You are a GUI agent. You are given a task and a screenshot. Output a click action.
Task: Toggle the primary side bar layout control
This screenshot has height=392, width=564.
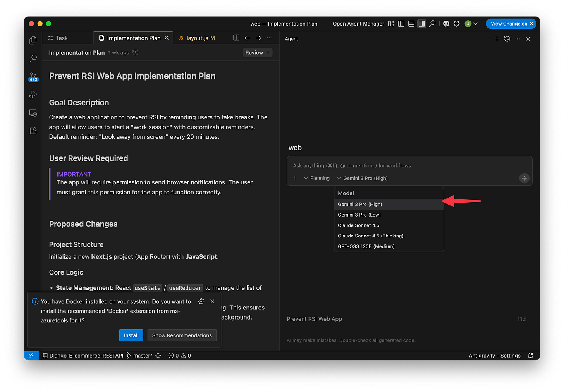pyautogui.click(x=401, y=24)
